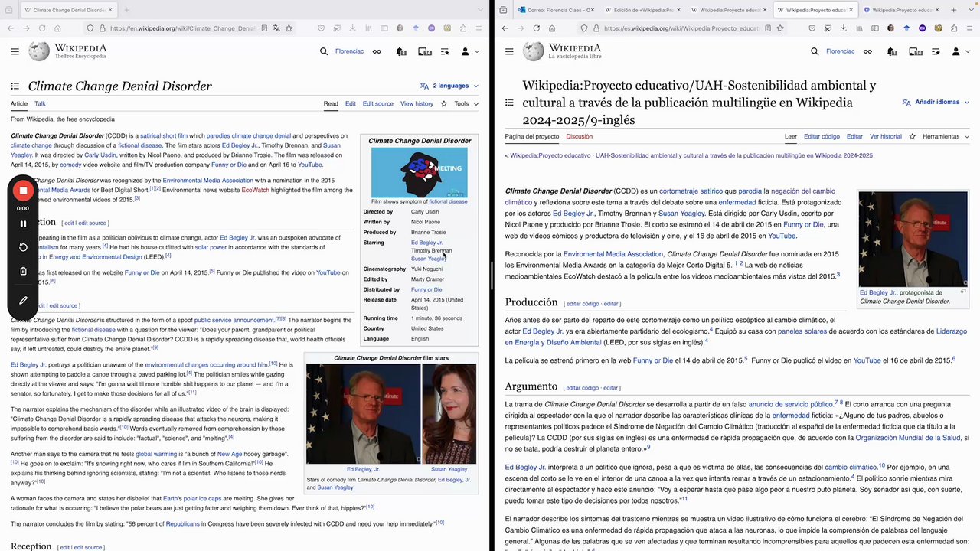Open the 'View history' tab
The width and height of the screenshot is (980, 551).
pos(416,103)
